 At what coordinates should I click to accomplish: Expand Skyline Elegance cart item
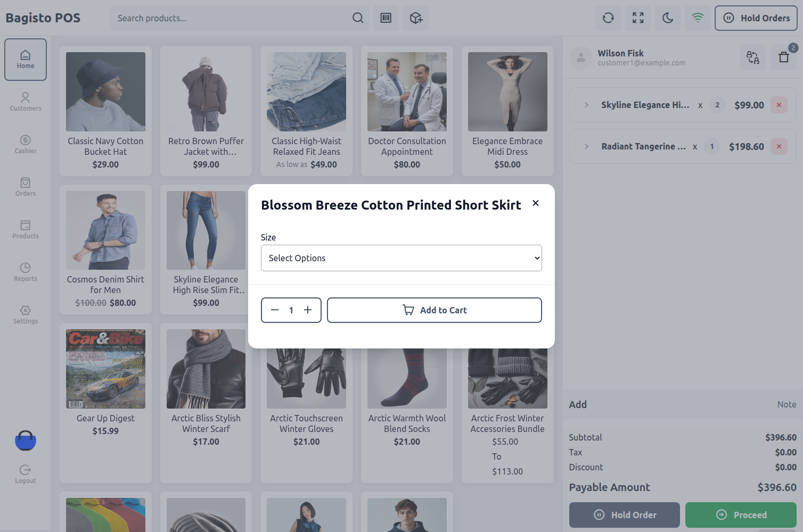tap(586, 105)
